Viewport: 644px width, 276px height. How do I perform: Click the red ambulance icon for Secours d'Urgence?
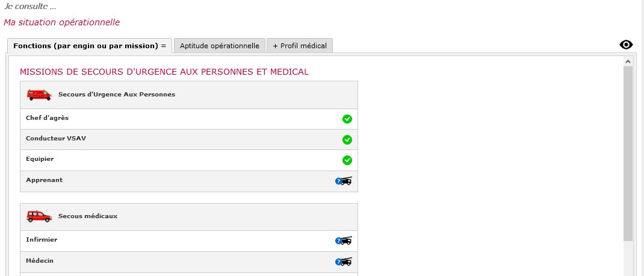(40, 95)
